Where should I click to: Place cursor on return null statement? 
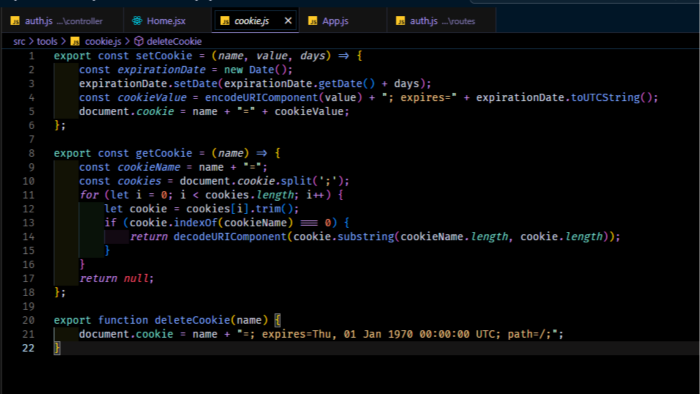[x=117, y=278]
